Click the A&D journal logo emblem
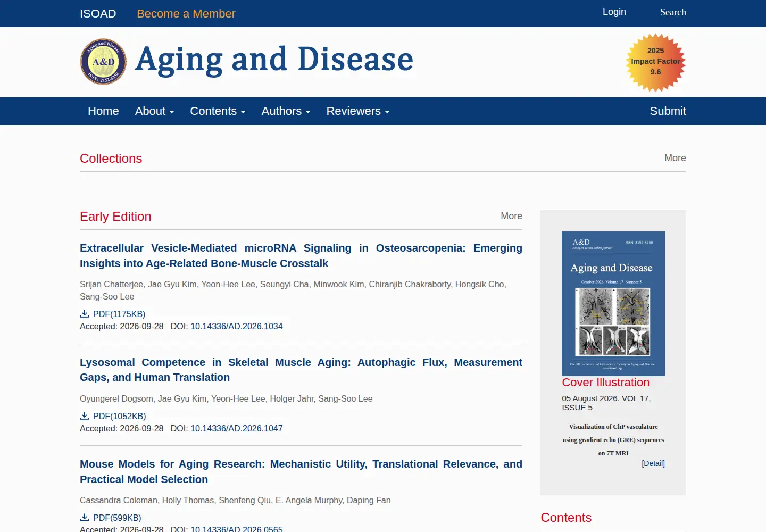This screenshot has width=766, height=532. [x=103, y=62]
